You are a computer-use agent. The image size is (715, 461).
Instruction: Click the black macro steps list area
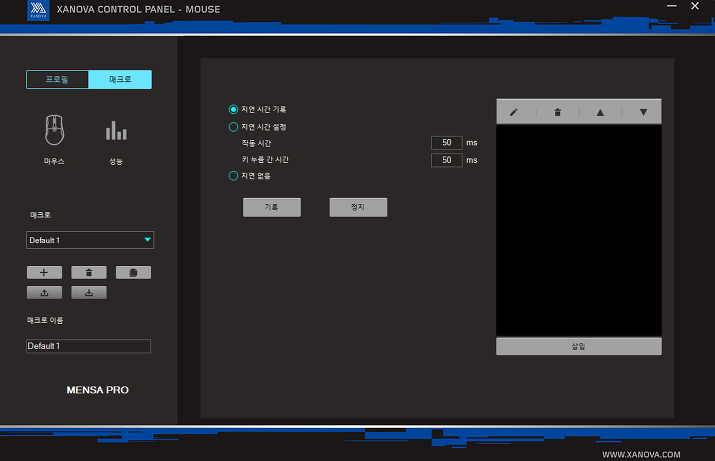tap(579, 230)
